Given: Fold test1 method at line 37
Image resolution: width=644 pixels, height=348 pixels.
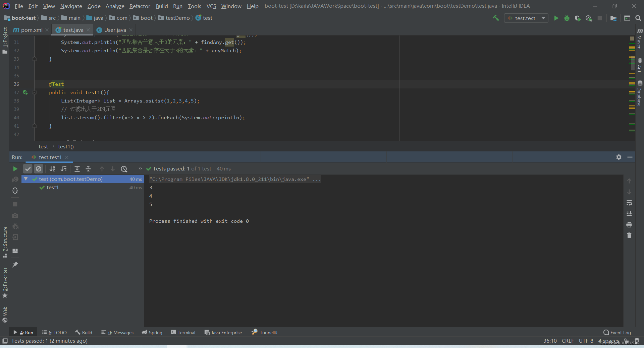Looking at the screenshot, I should click(x=35, y=92).
